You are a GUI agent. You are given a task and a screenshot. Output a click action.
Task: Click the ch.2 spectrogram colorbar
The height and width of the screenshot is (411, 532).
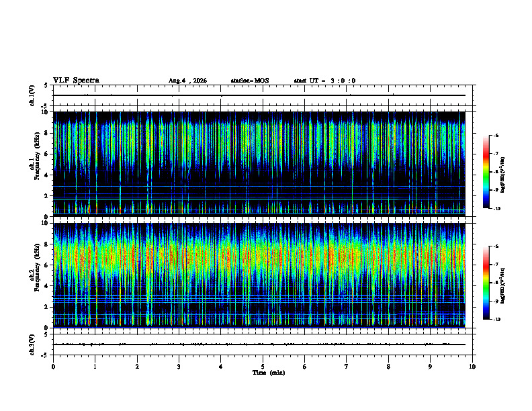486,283
